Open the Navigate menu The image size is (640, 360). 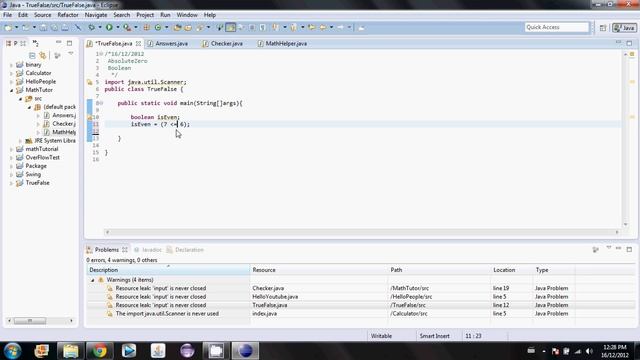96,15
